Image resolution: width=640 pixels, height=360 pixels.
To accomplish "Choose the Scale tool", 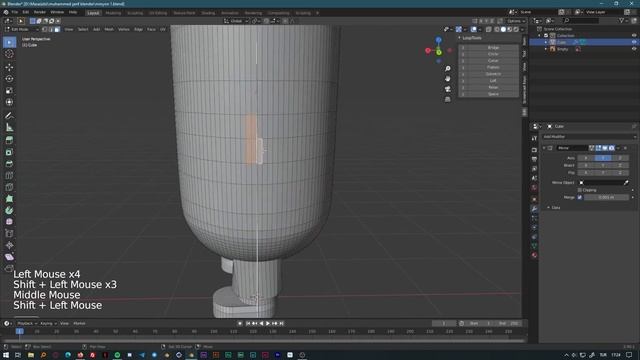I will click(x=9, y=91).
